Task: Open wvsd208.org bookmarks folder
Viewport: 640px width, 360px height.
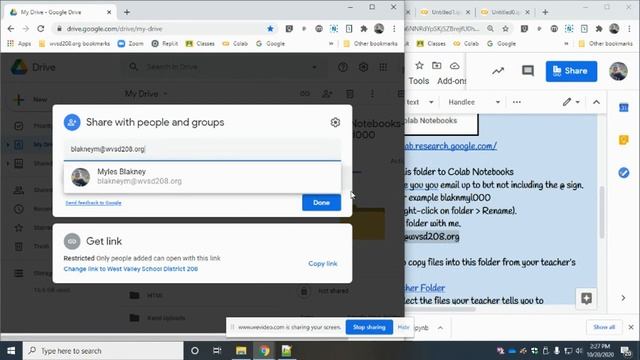Action: 74,44
